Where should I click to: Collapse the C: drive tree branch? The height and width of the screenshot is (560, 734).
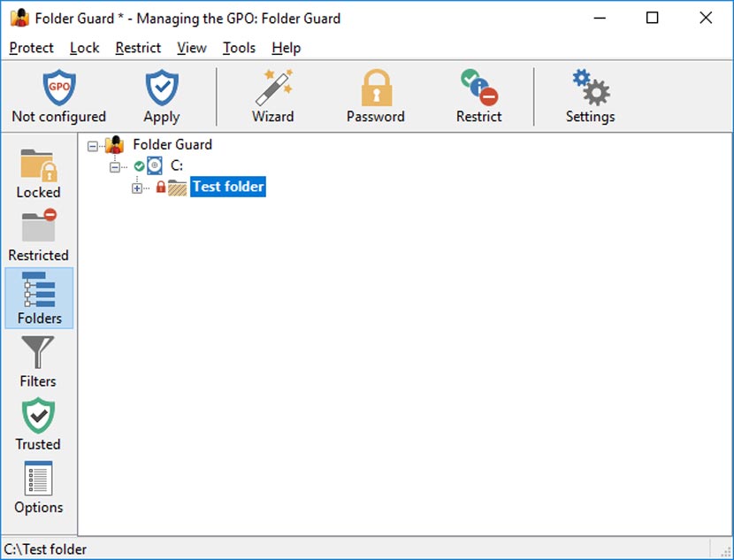click(x=116, y=165)
